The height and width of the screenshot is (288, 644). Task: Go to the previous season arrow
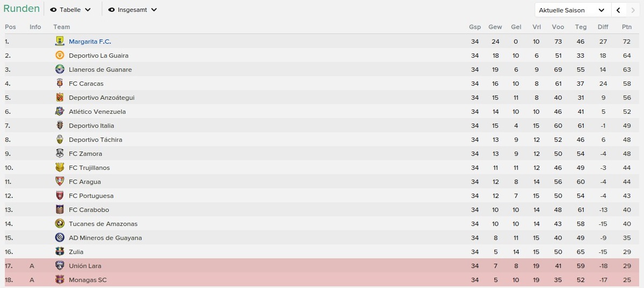[x=618, y=10]
